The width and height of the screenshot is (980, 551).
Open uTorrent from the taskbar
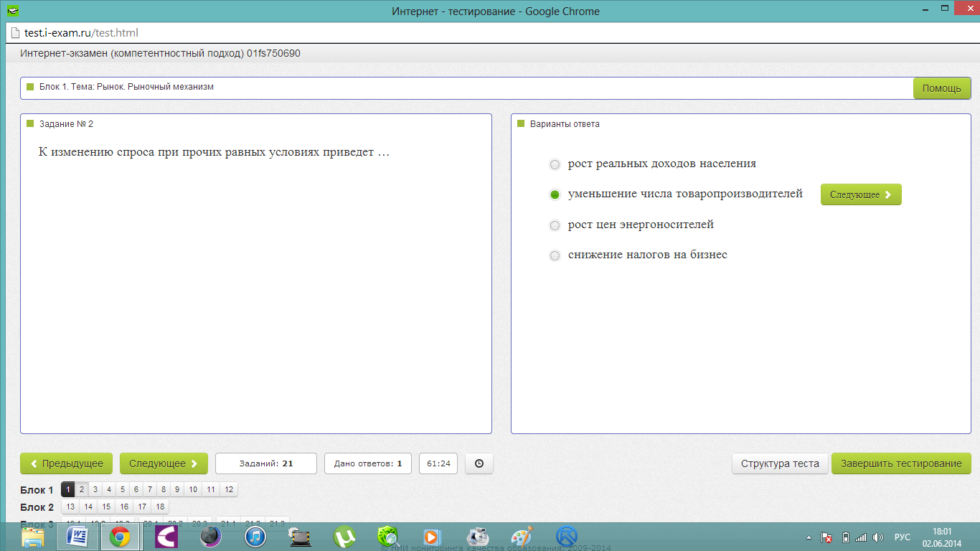344,537
